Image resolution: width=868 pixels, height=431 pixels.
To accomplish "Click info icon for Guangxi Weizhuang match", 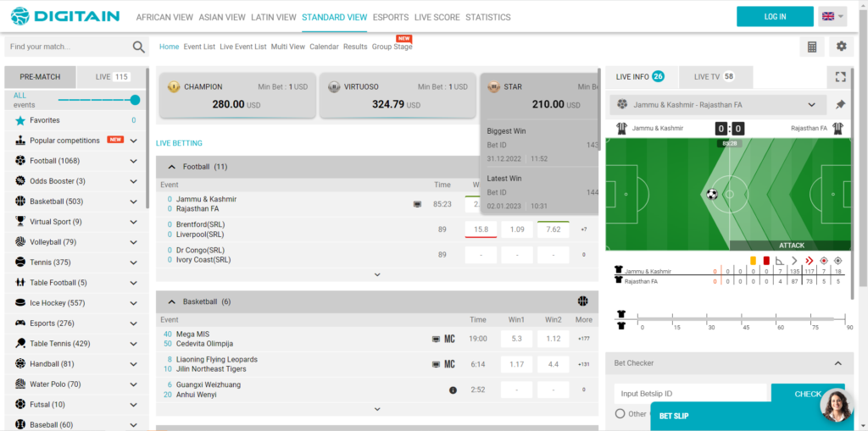I will (x=453, y=390).
